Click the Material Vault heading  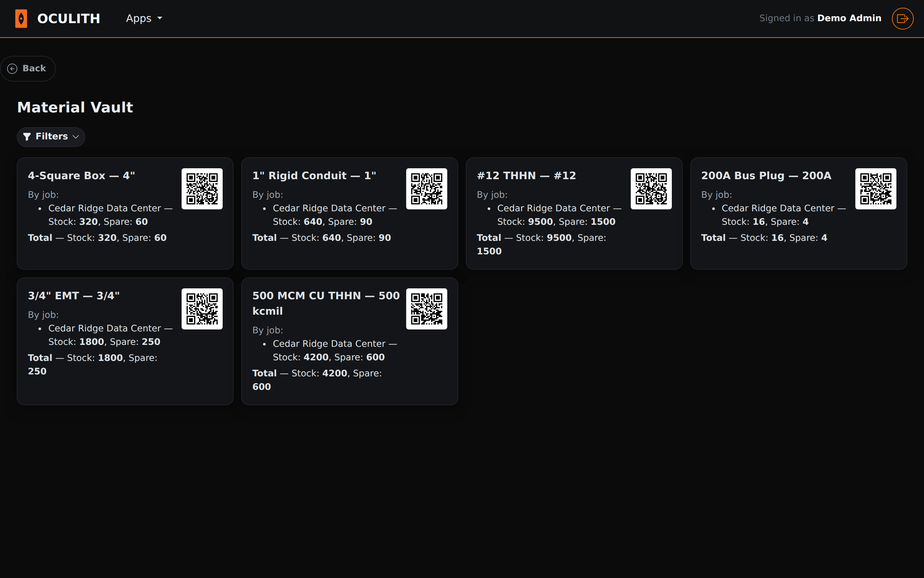point(75,108)
